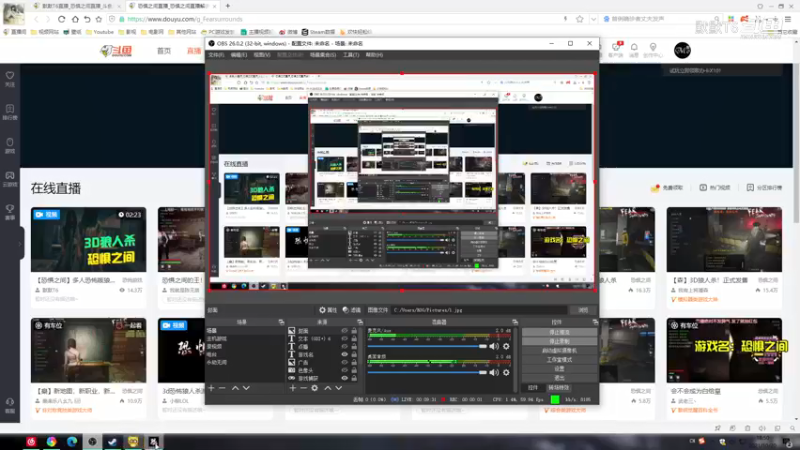The width and height of the screenshot is (800, 450).
Task: Open 滤镜 filters for selected source
Action: (352, 310)
